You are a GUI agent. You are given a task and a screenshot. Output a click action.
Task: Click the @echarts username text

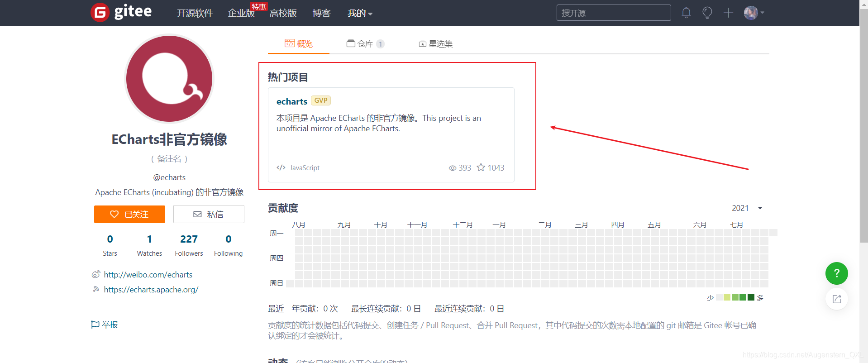coord(169,177)
